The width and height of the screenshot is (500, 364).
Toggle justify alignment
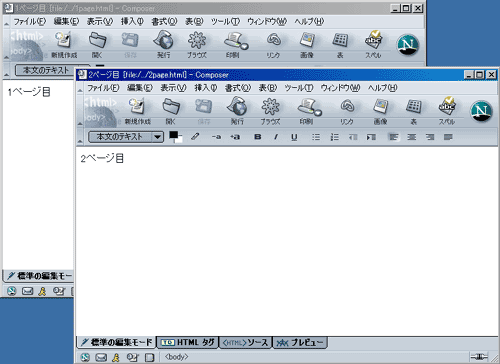pos(448,137)
